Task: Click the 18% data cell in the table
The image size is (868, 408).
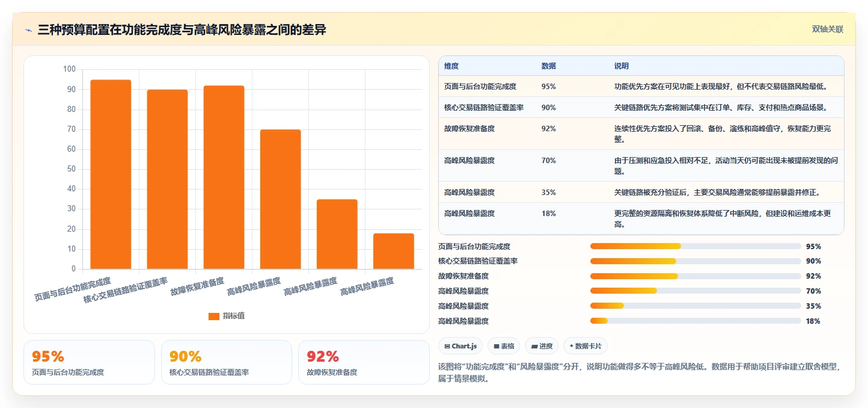Action: click(x=549, y=214)
